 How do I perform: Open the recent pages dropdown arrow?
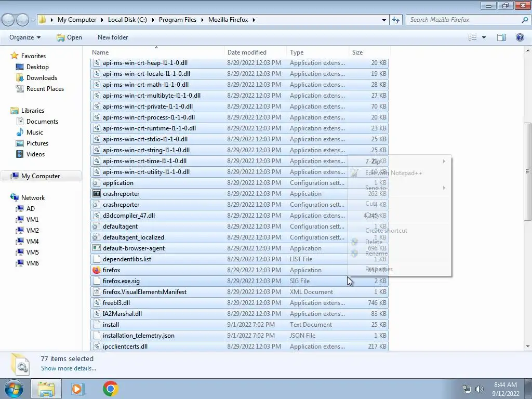[33, 20]
